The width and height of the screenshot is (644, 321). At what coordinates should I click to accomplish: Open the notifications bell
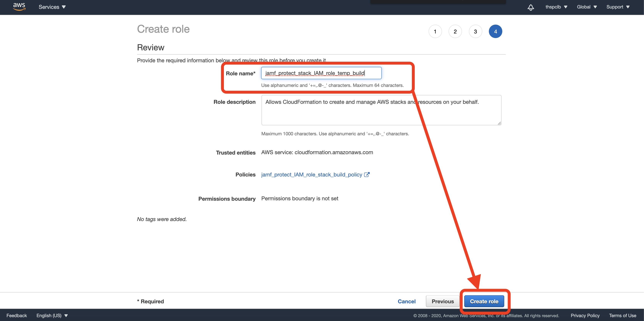point(531,7)
